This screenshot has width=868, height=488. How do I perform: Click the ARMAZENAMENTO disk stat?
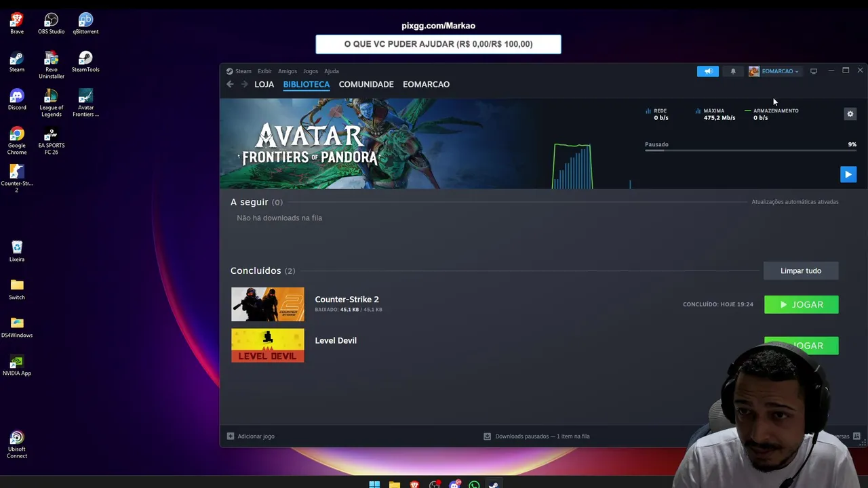click(x=772, y=114)
